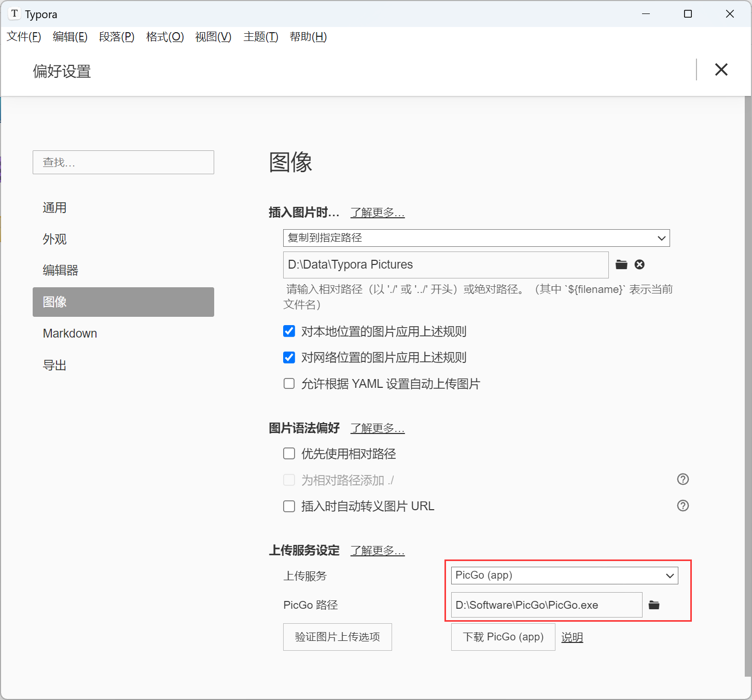752x700 pixels.
Task: Click the preferences vertical scrollbar
Action: [x=748, y=386]
